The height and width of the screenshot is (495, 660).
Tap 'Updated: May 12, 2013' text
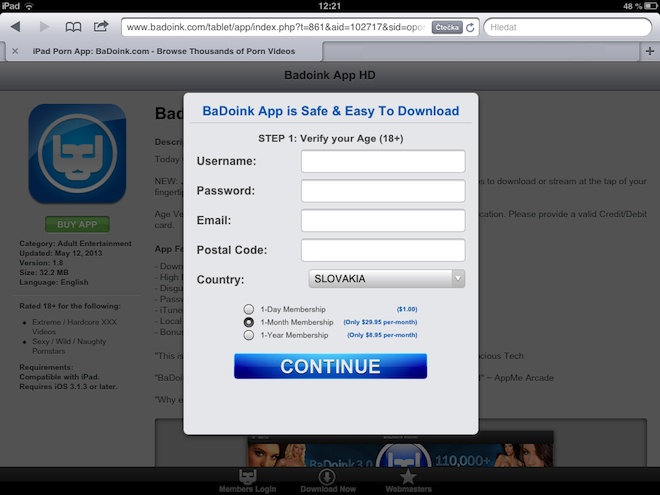[61, 253]
